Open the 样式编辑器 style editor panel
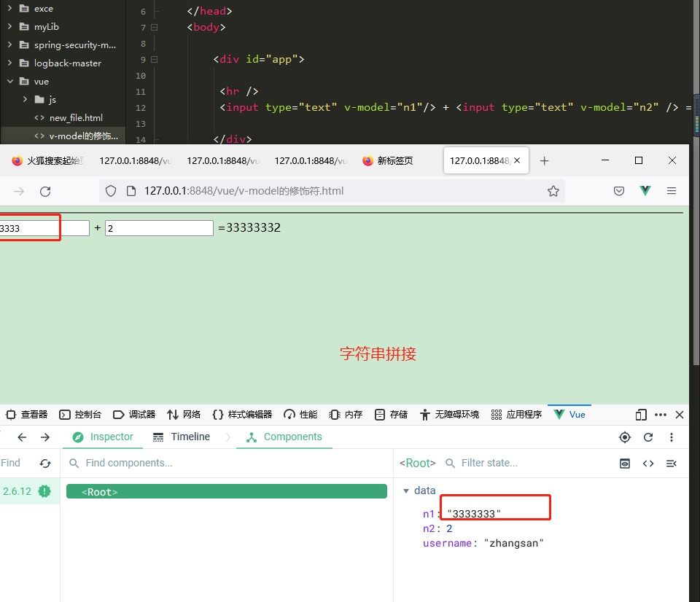This screenshot has height=602, width=700. pyautogui.click(x=242, y=415)
